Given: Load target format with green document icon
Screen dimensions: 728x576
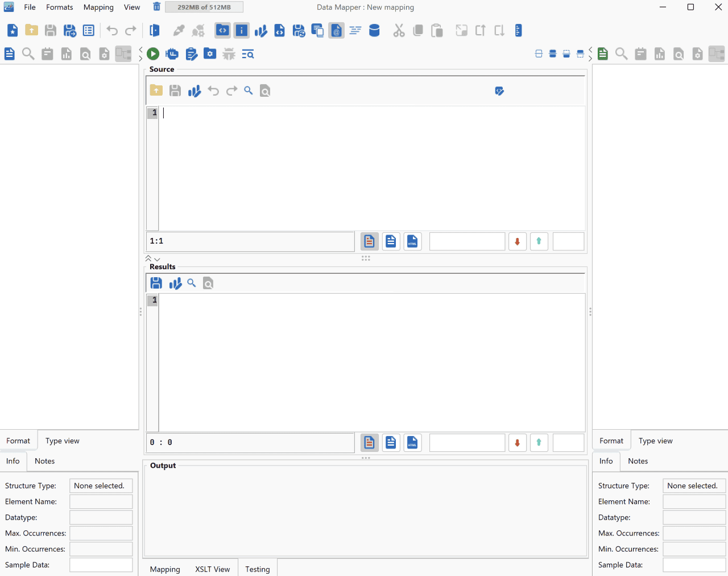Looking at the screenshot, I should (603, 54).
